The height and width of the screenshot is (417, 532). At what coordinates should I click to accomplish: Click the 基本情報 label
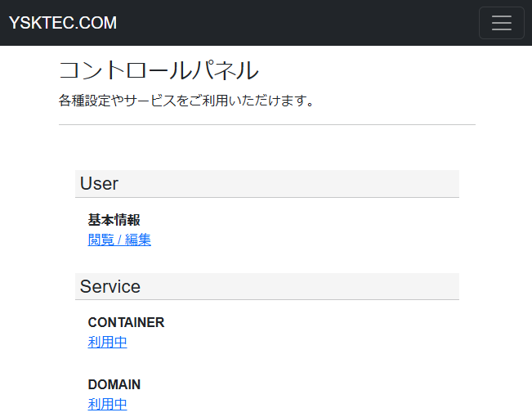(114, 220)
